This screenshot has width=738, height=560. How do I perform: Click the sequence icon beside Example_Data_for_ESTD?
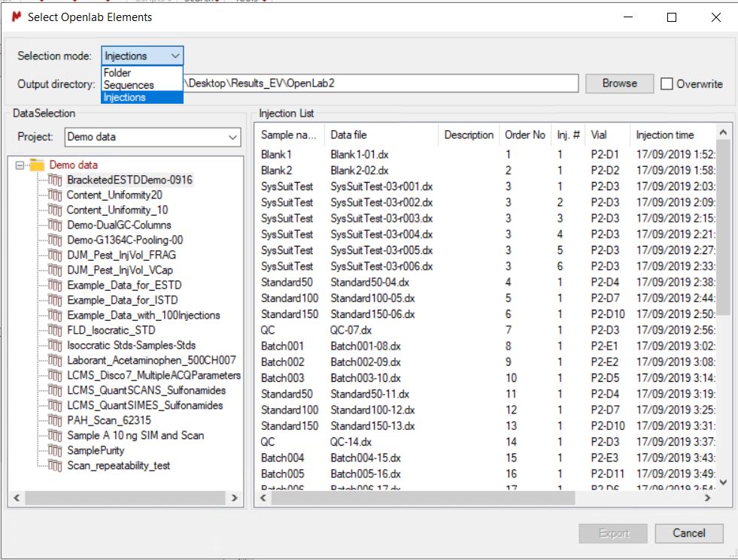[x=55, y=286]
